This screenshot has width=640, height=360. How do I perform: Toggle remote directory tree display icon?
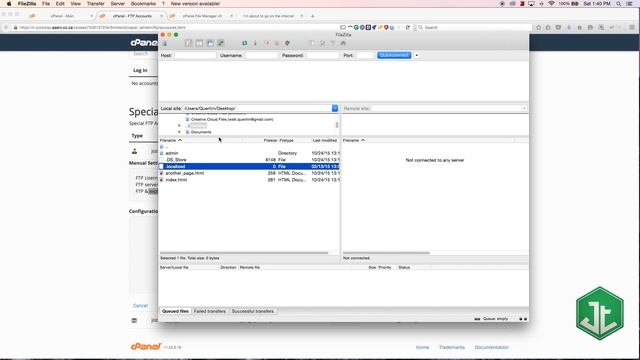[210, 43]
